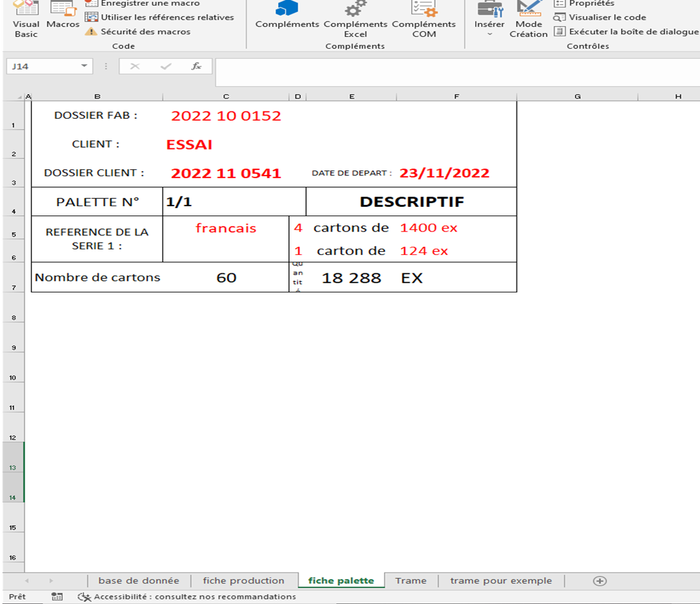
Task: Open the Name Box dropdown arrow
Action: (84, 66)
